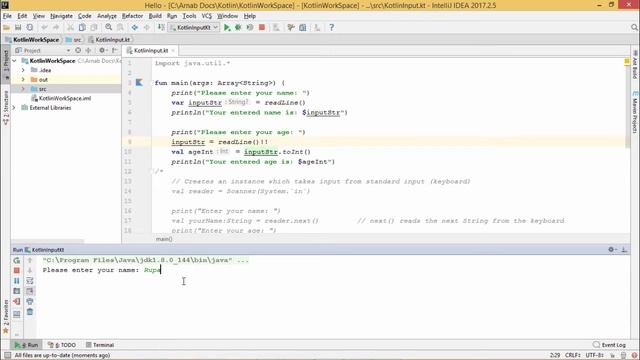Open the Navigate menu
Screen dimensions: 640x360
click(x=61, y=16)
